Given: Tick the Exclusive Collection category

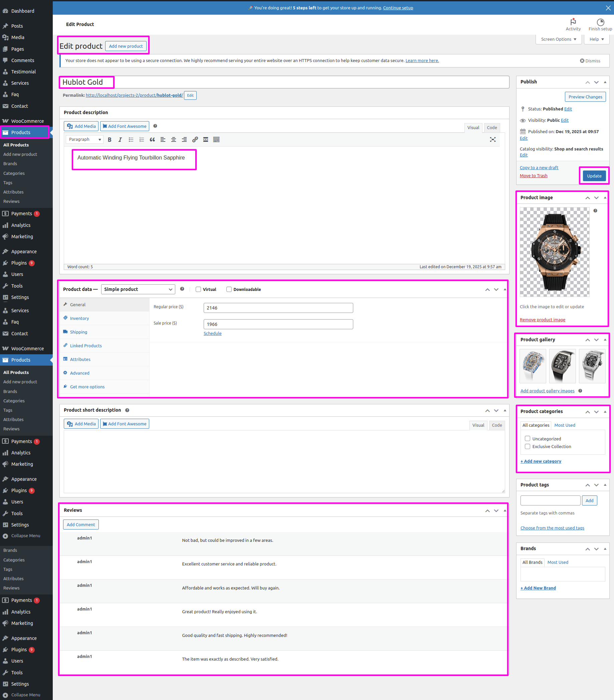Looking at the screenshot, I should 527,446.
